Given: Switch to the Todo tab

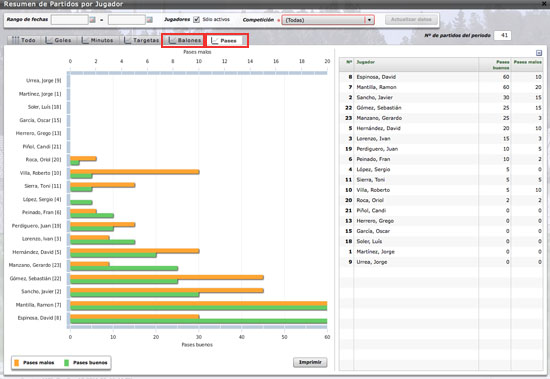Looking at the screenshot, I should coord(24,40).
